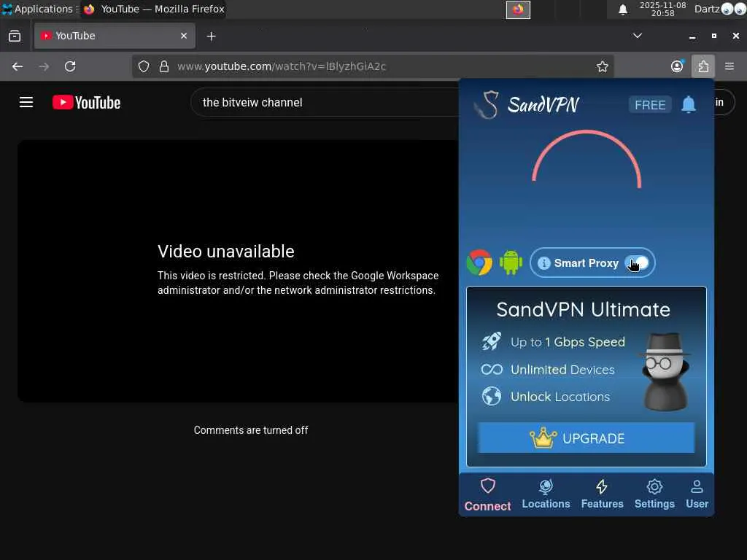
Task: Go back to the previous page
Action: tap(18, 66)
